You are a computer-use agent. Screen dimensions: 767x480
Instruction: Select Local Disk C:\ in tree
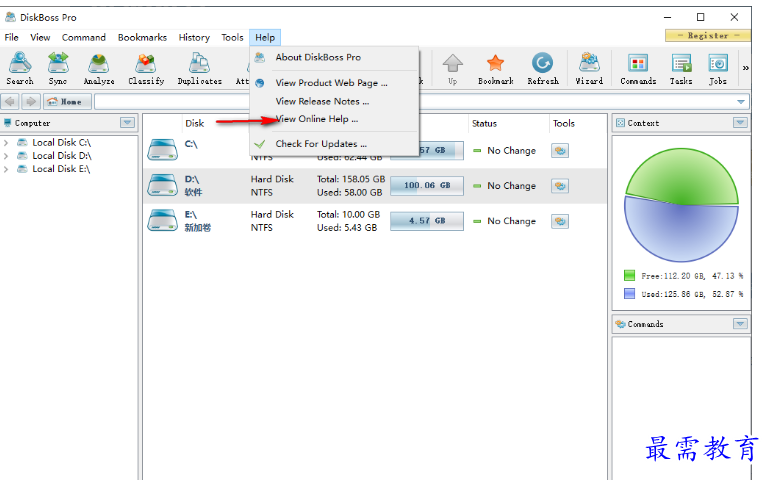pyautogui.click(x=61, y=142)
